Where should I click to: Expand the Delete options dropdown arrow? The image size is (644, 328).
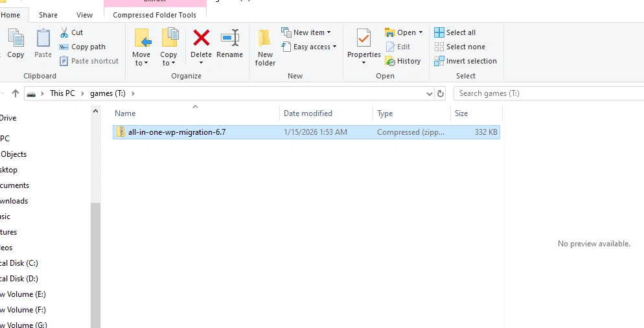click(201, 63)
